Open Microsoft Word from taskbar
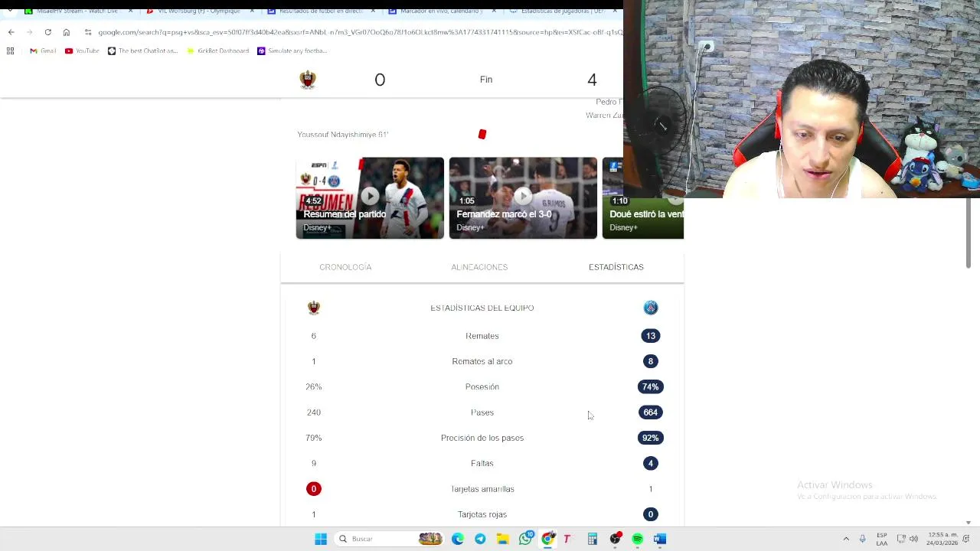This screenshot has width=980, height=551. point(660,539)
